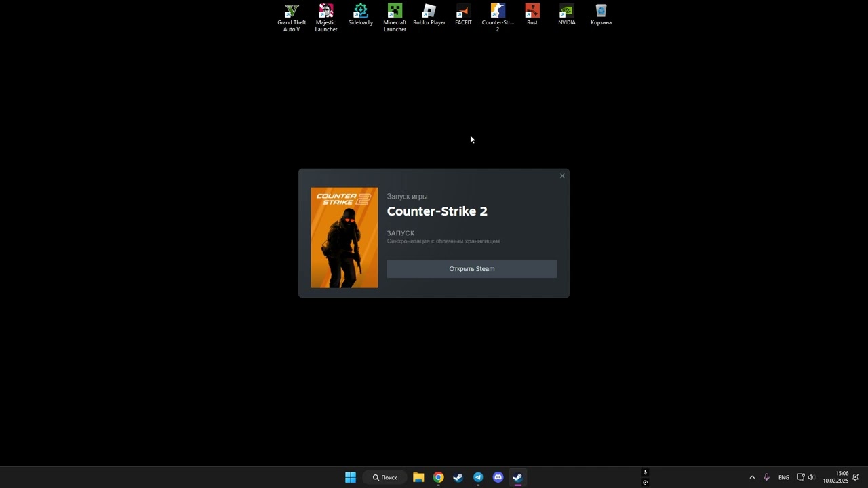This screenshot has width=868, height=488.
Task: Click the Запуск игры label
Action: tap(408, 197)
